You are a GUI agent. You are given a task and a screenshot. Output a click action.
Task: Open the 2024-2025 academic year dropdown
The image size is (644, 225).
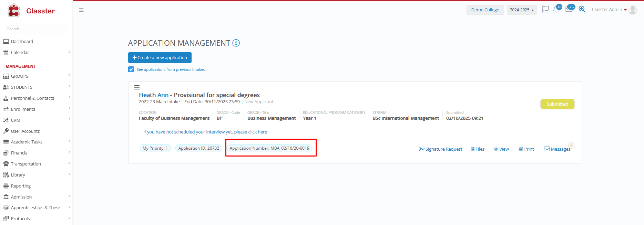522,10
